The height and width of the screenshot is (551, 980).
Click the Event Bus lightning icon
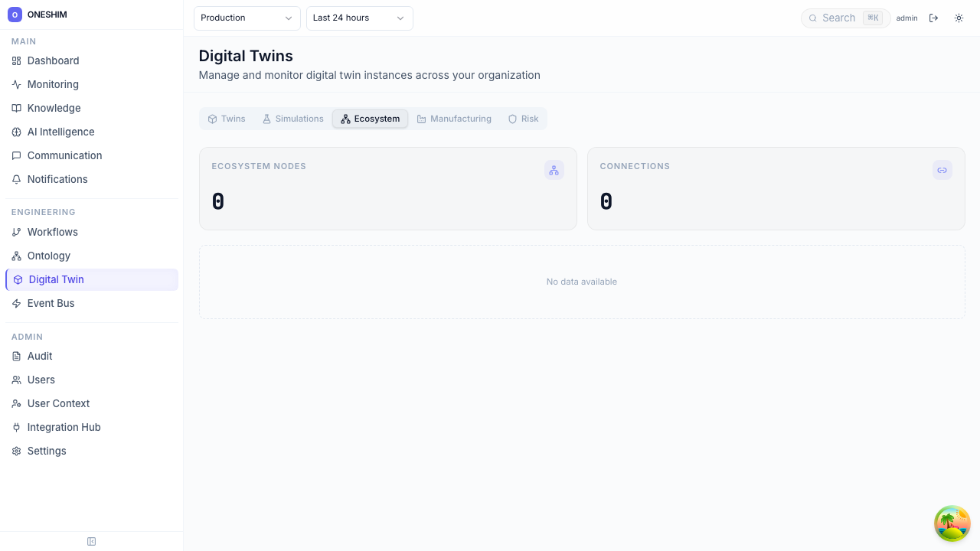pos(17,304)
